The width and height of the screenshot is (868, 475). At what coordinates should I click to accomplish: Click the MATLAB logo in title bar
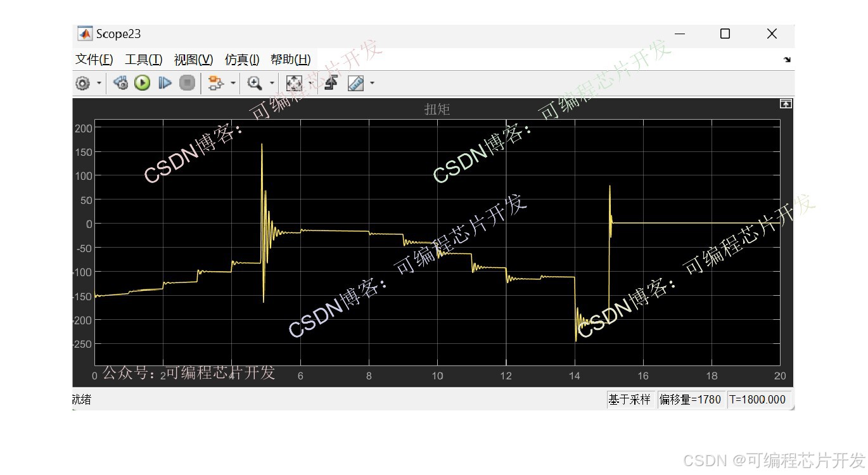tap(84, 34)
